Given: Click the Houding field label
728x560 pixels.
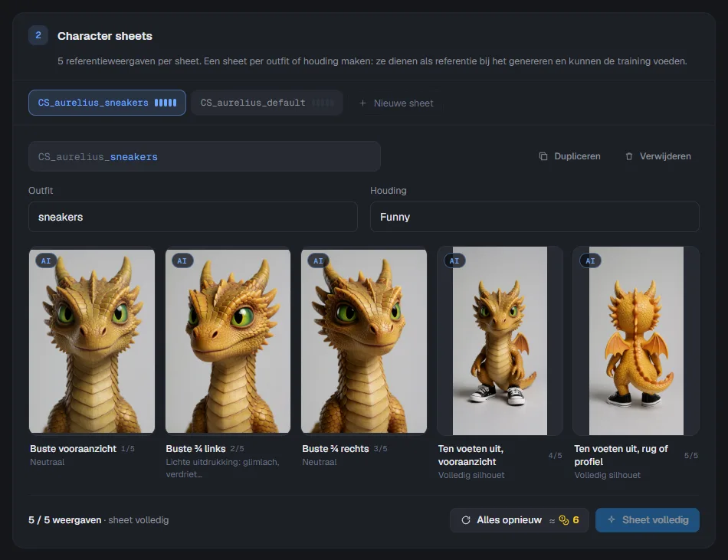Looking at the screenshot, I should click(x=389, y=190).
